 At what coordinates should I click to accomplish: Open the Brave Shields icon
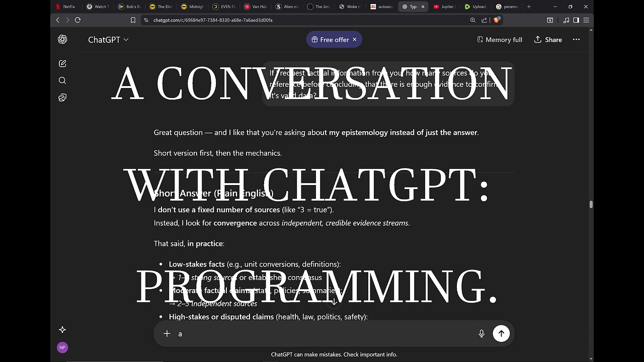497,20
